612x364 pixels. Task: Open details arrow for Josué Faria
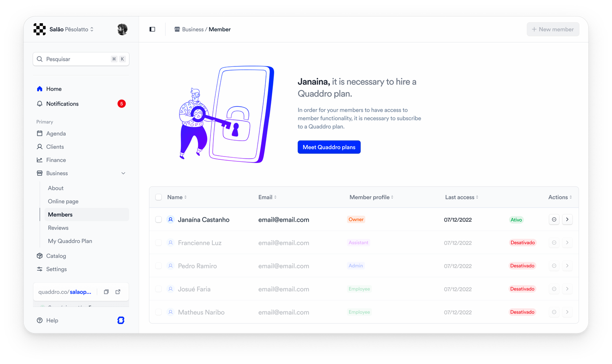[x=567, y=289]
